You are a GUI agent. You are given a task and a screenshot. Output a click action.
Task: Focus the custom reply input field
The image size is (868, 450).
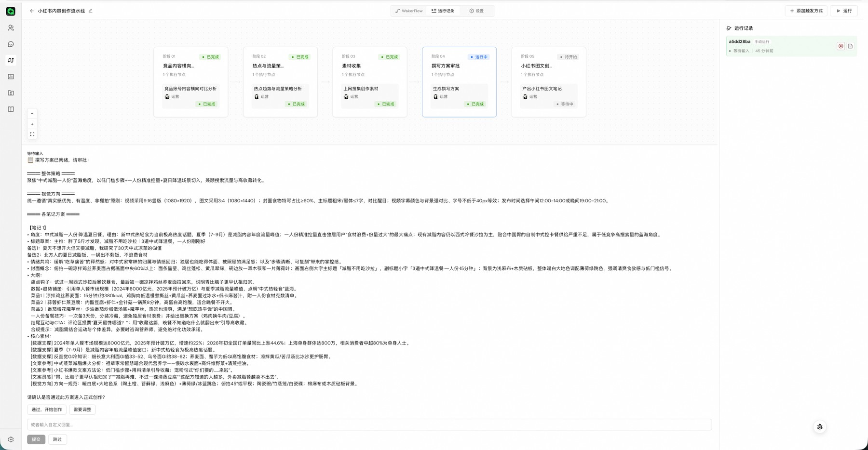click(x=369, y=425)
